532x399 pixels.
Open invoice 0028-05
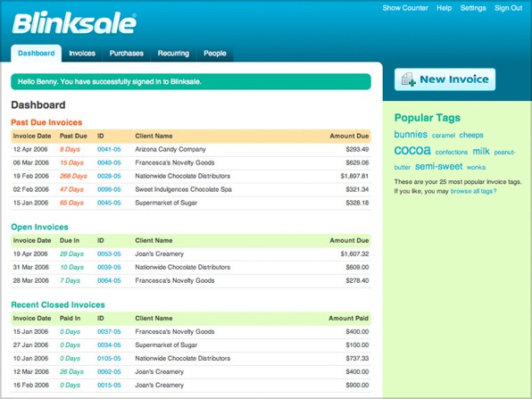click(109, 176)
